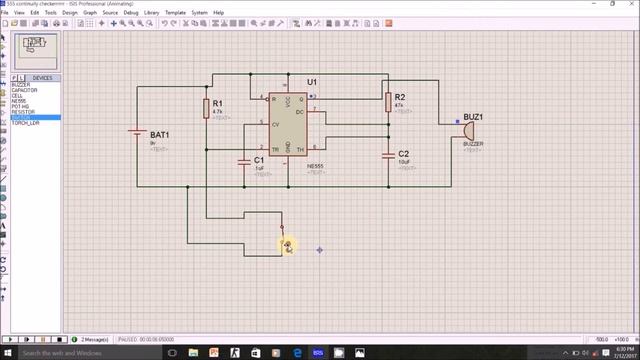
Task: Select RESISTOR in devices list
Action: click(36, 112)
